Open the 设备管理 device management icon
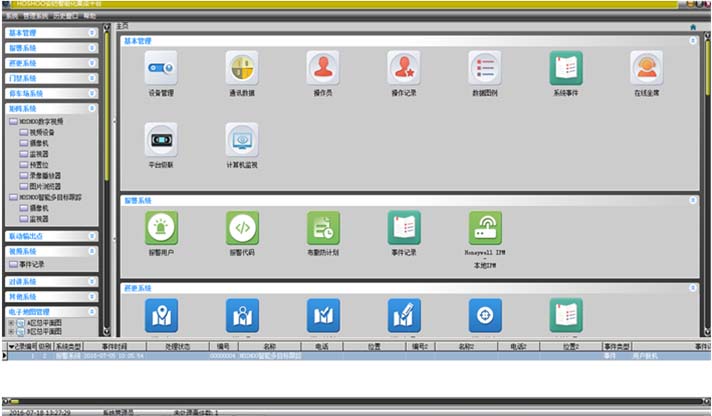 pyautogui.click(x=160, y=68)
